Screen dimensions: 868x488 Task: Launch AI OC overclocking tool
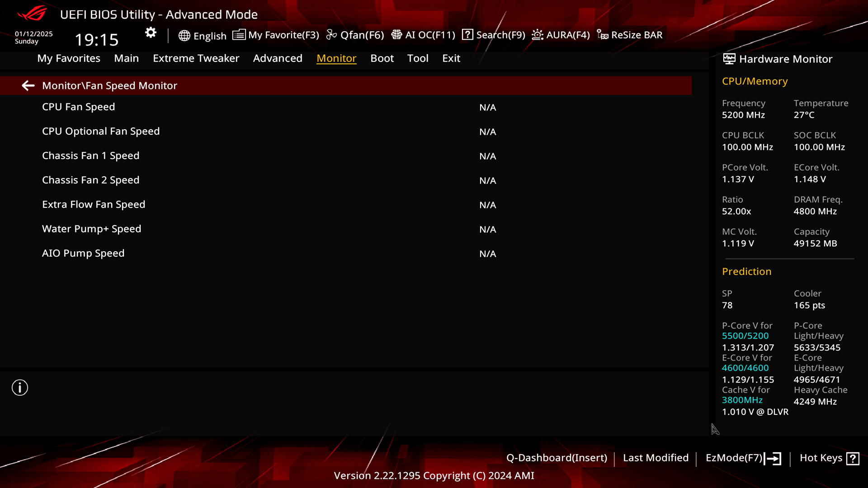[423, 34]
